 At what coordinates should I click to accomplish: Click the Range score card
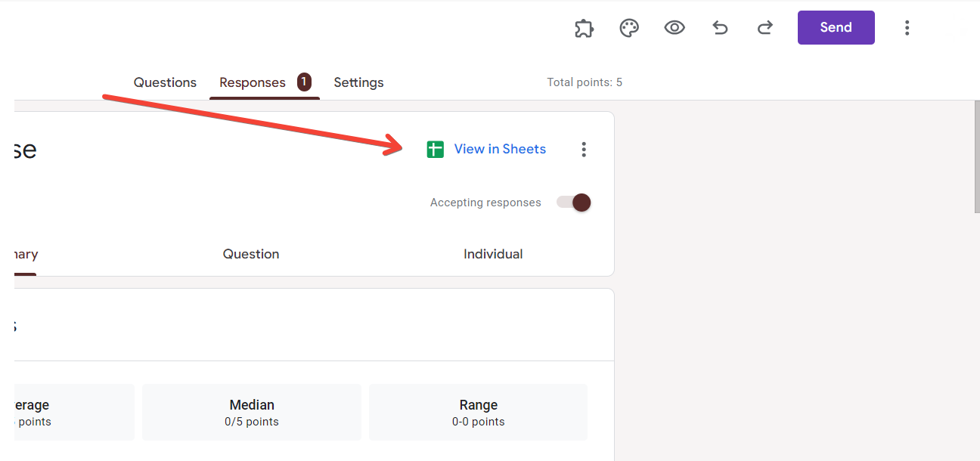click(479, 412)
